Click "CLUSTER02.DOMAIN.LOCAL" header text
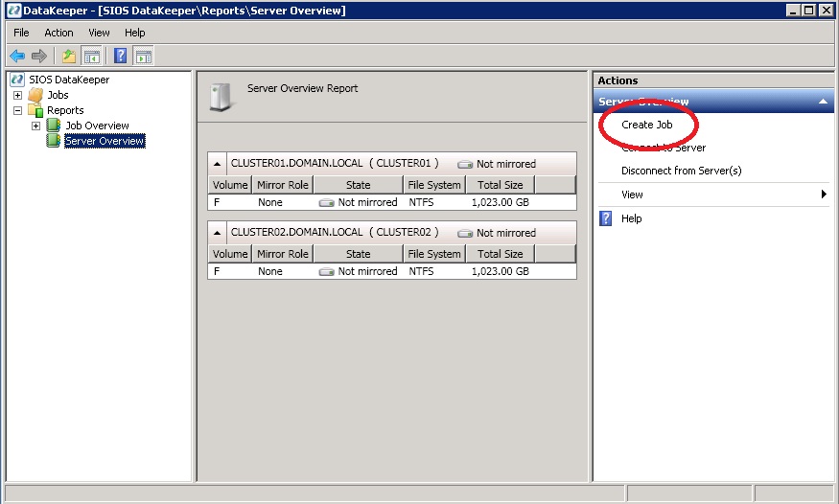 click(296, 233)
